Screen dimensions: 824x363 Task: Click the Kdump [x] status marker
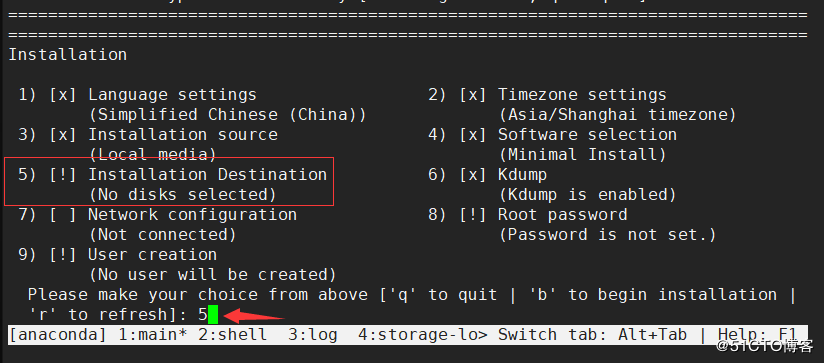point(473,175)
